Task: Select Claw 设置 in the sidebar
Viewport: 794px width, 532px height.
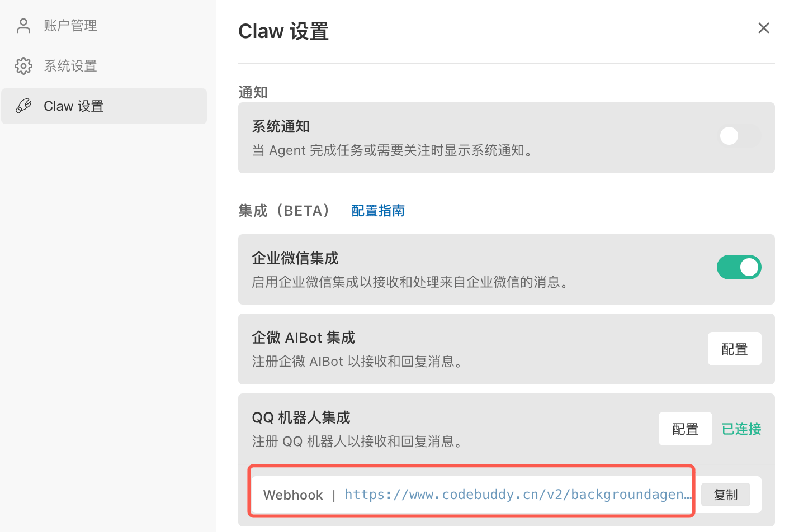Action: 73,106
